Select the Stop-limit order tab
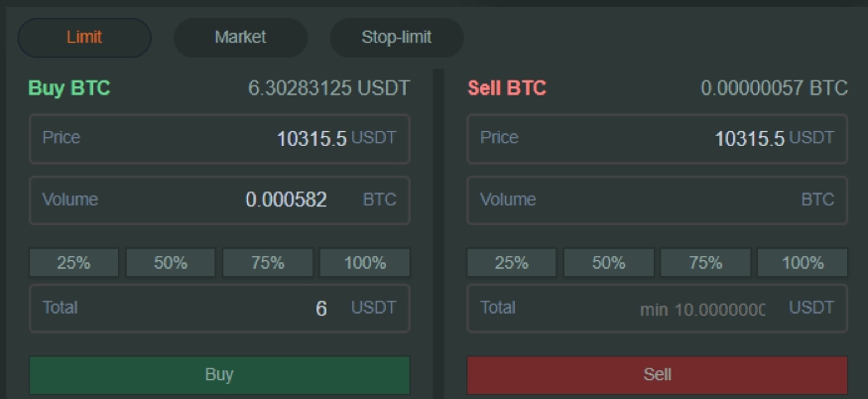868x399 pixels. pyautogui.click(x=397, y=38)
